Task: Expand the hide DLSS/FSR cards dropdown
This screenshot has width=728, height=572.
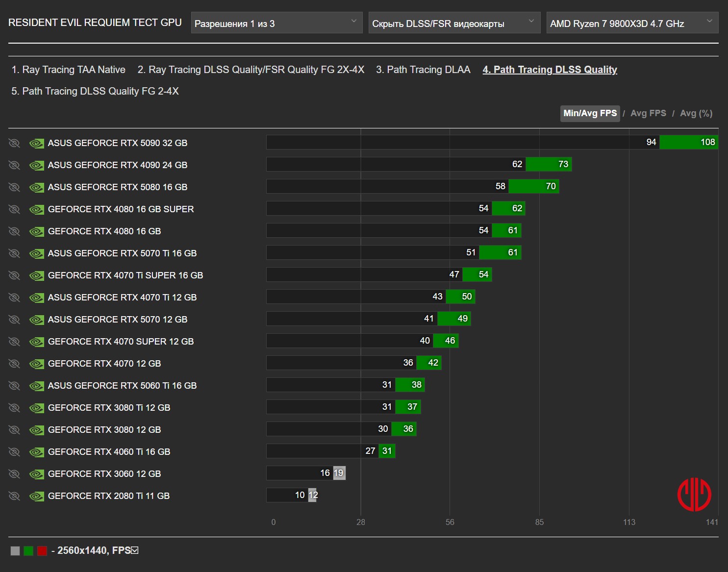Action: pyautogui.click(x=454, y=23)
